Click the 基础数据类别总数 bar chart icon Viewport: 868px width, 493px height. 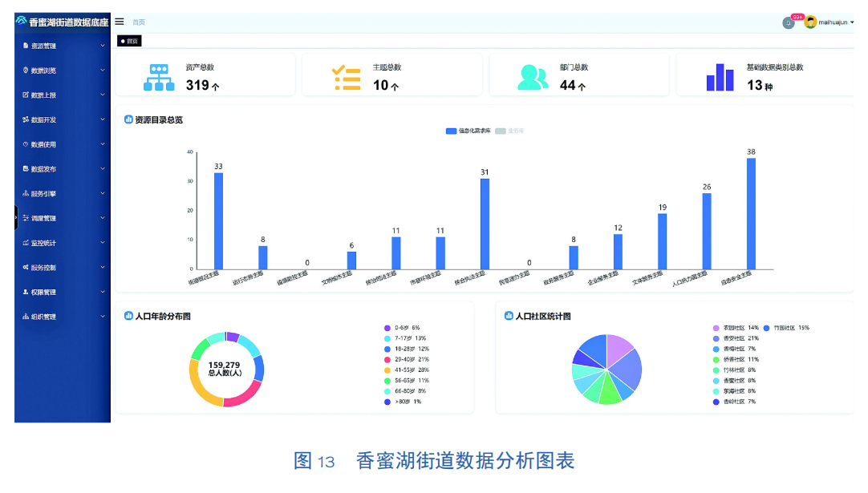click(720, 77)
